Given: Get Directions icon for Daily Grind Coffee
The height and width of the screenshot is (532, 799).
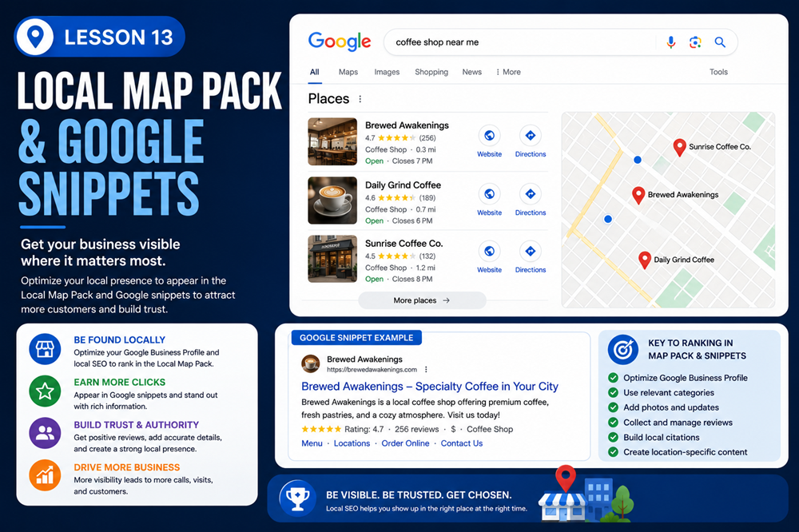Looking at the screenshot, I should (x=531, y=193).
